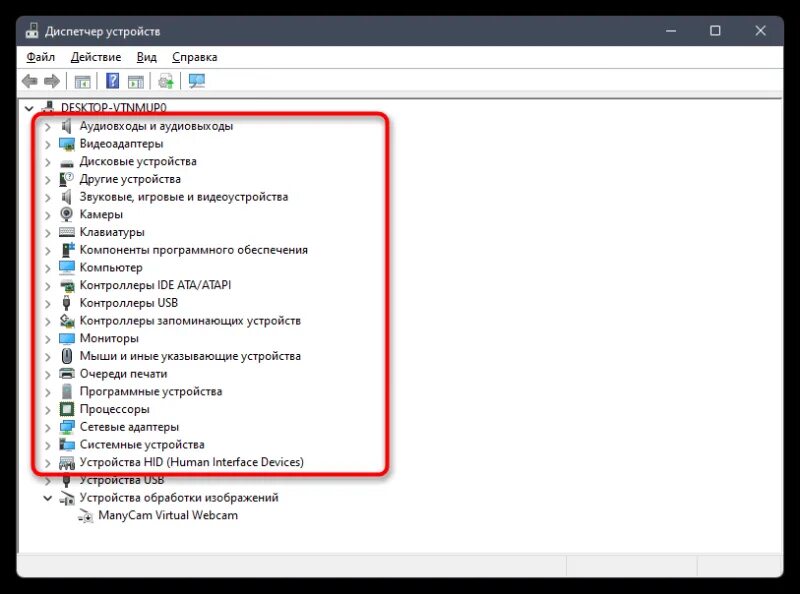Click the icon beside Компоненты программного обеспечения

tap(66, 250)
